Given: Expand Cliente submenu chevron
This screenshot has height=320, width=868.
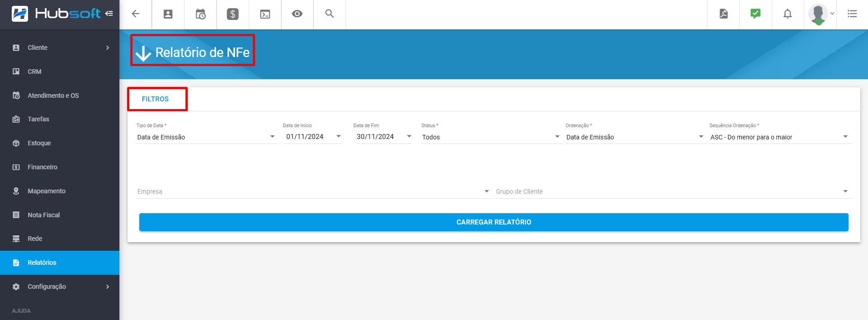Looking at the screenshot, I should [108, 48].
